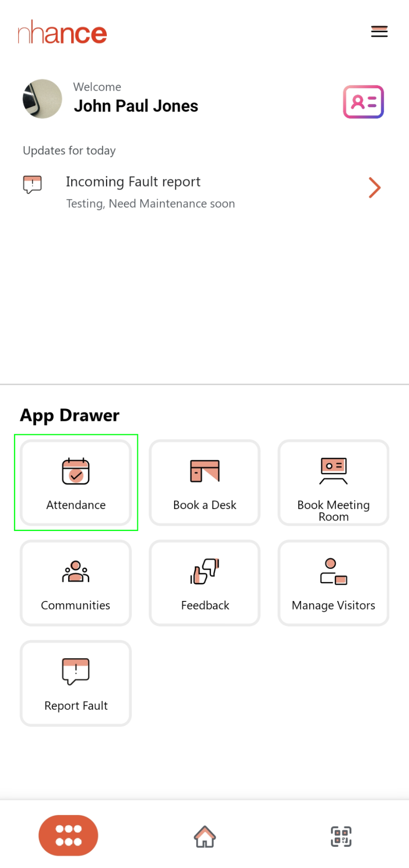Open the Report Fault tile
409x868 pixels.
coord(76,683)
